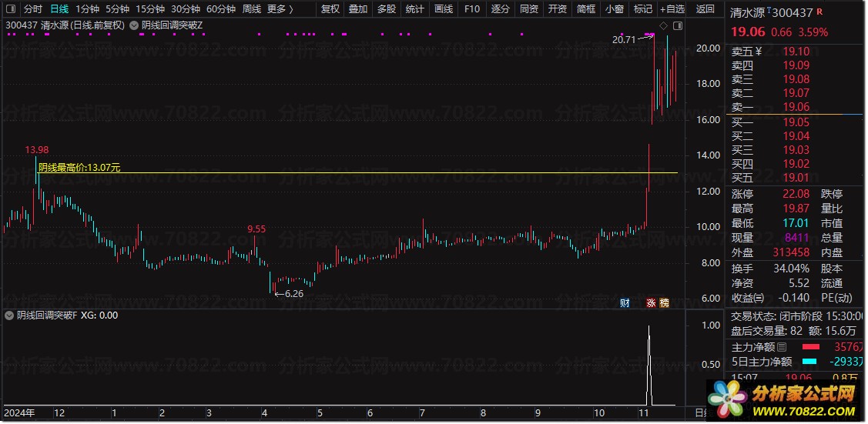The image size is (868, 424).
Task: Click the 统计 statistics button
Action: pos(414,8)
